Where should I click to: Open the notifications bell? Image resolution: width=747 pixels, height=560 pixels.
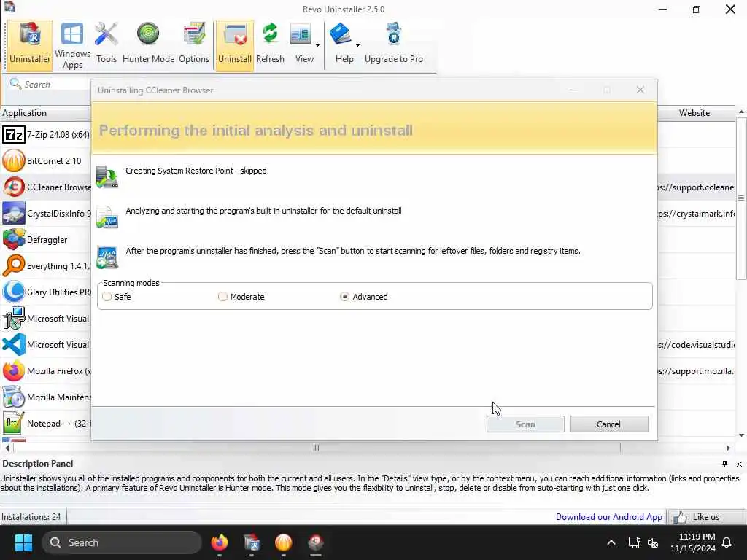727,542
